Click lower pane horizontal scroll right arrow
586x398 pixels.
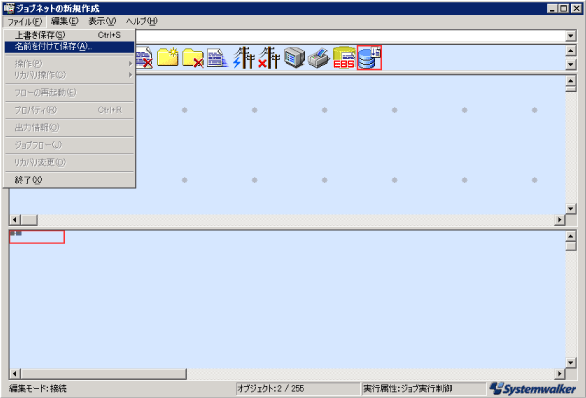559,373
